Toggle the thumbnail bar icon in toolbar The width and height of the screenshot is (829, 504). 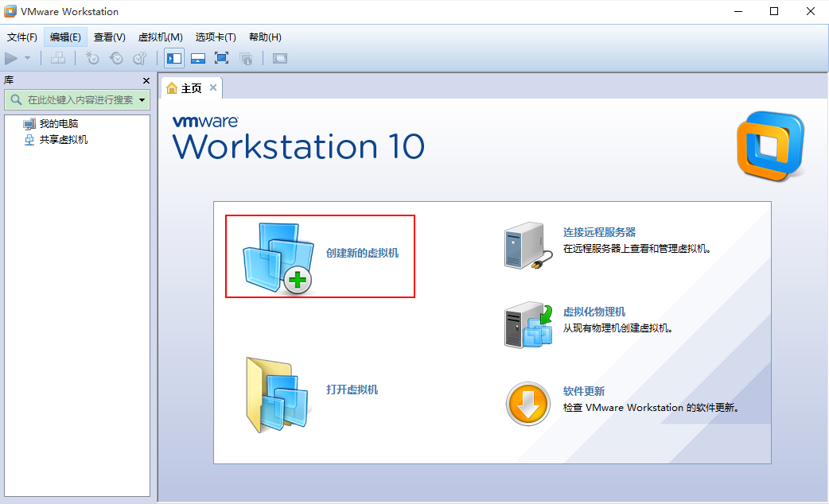(x=198, y=58)
